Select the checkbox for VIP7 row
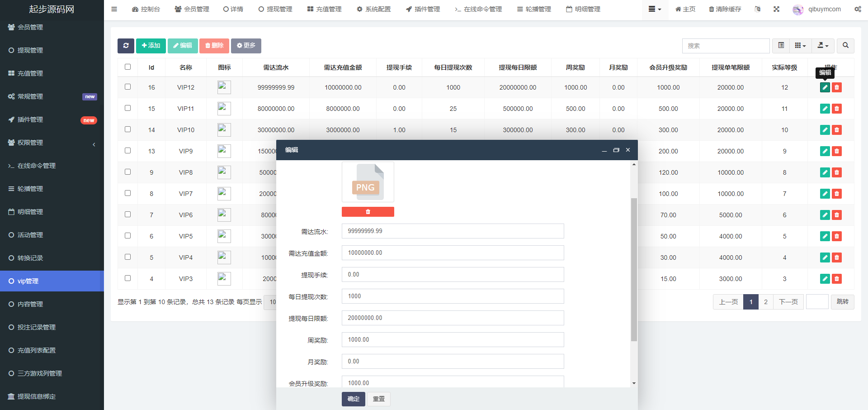Image resolution: width=868 pixels, height=410 pixels. [x=127, y=193]
